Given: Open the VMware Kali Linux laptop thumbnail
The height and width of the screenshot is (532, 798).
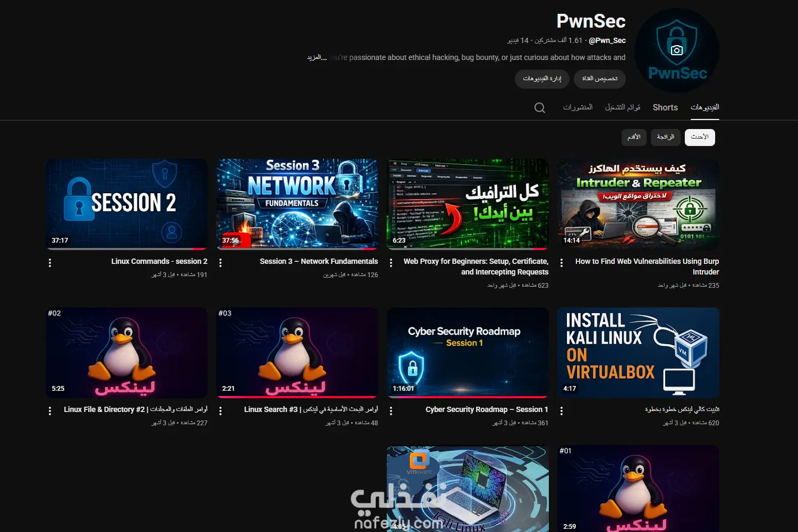Looking at the screenshot, I should pos(468,488).
